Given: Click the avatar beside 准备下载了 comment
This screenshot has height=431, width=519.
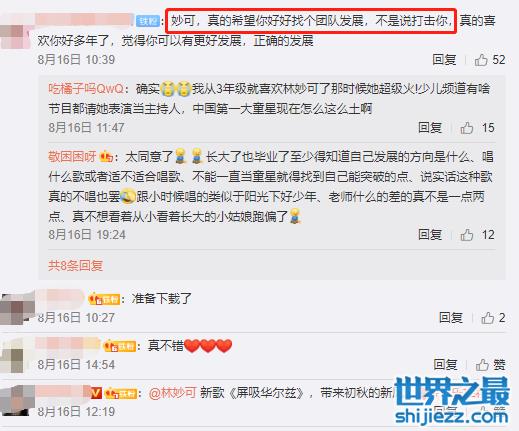Looking at the screenshot, I should [x=17, y=308].
